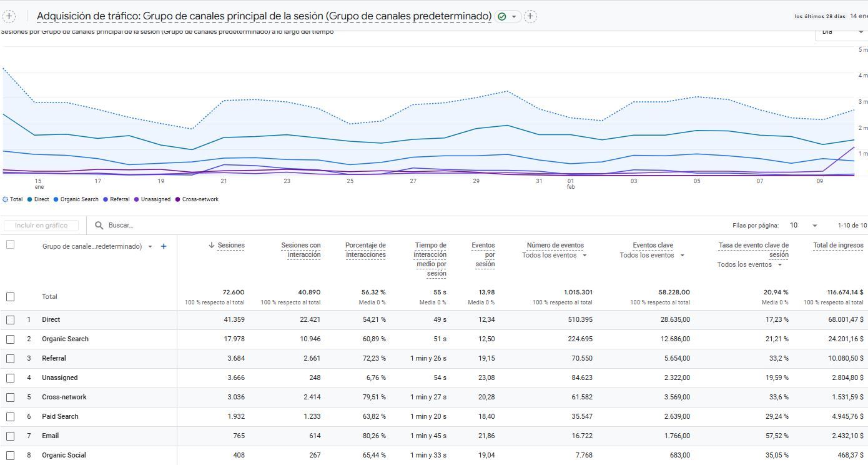Toggle the Cross-network legend entry

pos(197,199)
